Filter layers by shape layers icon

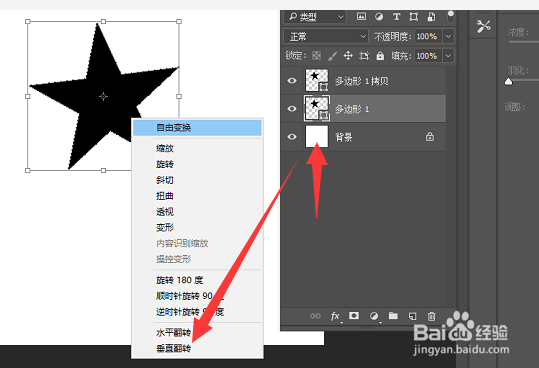tap(414, 16)
